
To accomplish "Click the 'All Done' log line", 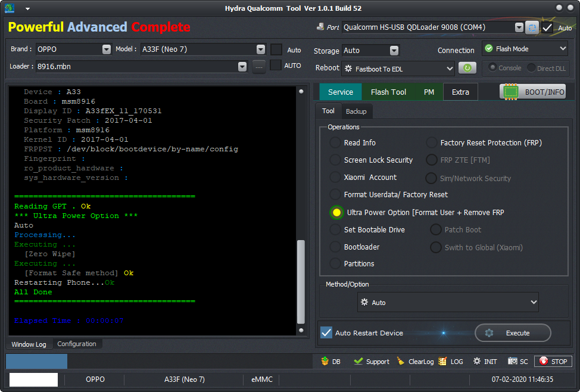I will (x=33, y=292).
